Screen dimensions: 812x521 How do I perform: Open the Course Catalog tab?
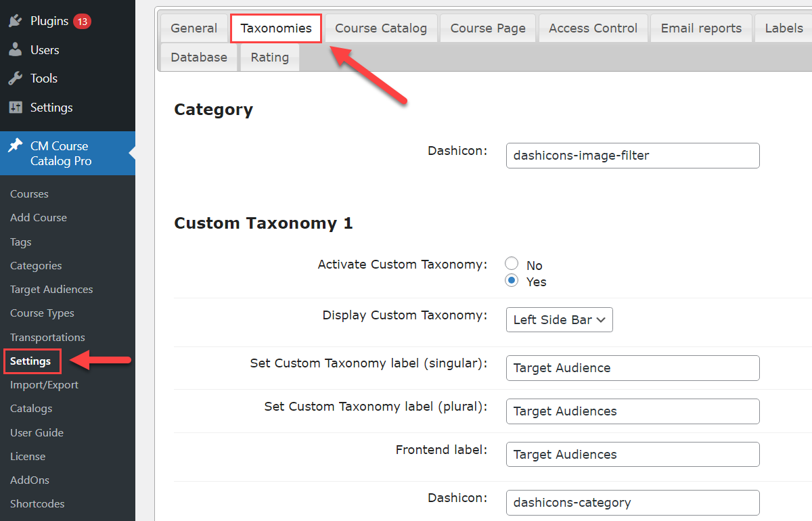tap(381, 28)
